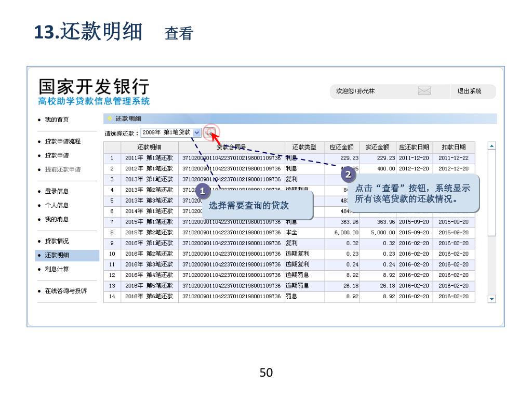This screenshot has height=399, width=532.
Task: Open 利息计算 sidebar link
Action: [57, 269]
